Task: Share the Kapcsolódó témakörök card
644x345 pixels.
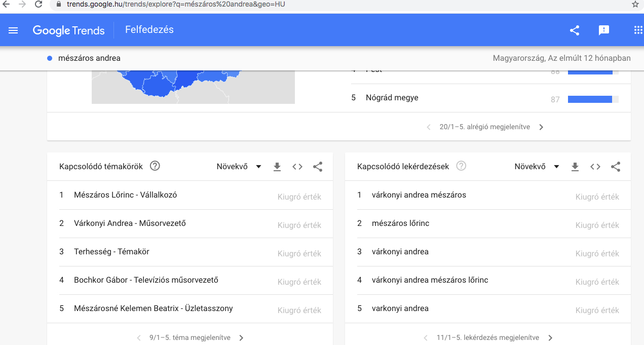Action: [318, 167]
